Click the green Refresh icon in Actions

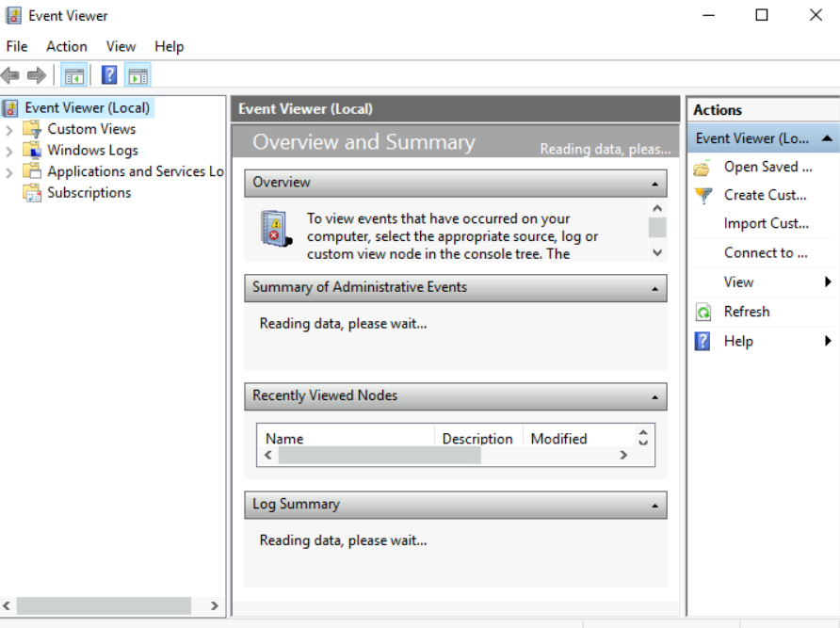(703, 312)
